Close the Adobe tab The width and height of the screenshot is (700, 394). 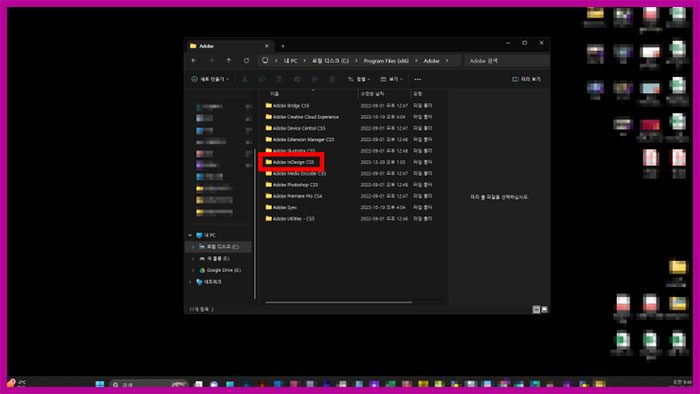tap(267, 46)
